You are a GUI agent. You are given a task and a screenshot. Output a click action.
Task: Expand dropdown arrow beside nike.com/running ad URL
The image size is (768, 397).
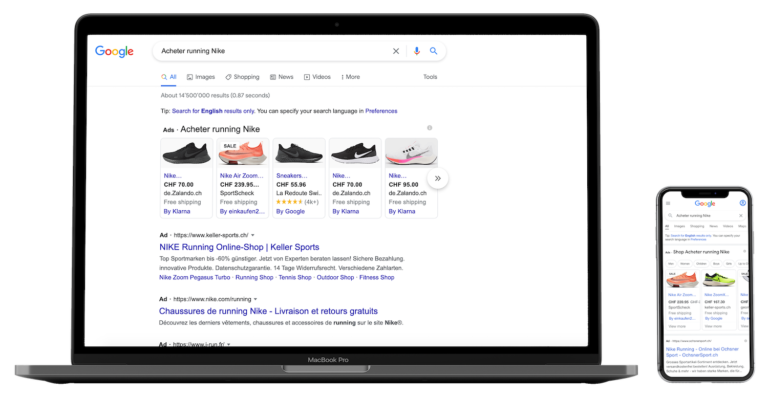pyautogui.click(x=255, y=299)
